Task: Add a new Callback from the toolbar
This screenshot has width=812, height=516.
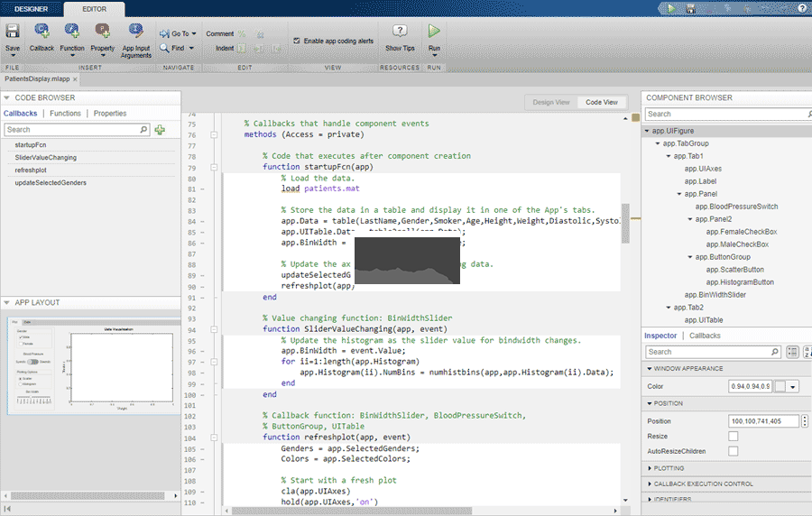Action: pyautogui.click(x=42, y=32)
